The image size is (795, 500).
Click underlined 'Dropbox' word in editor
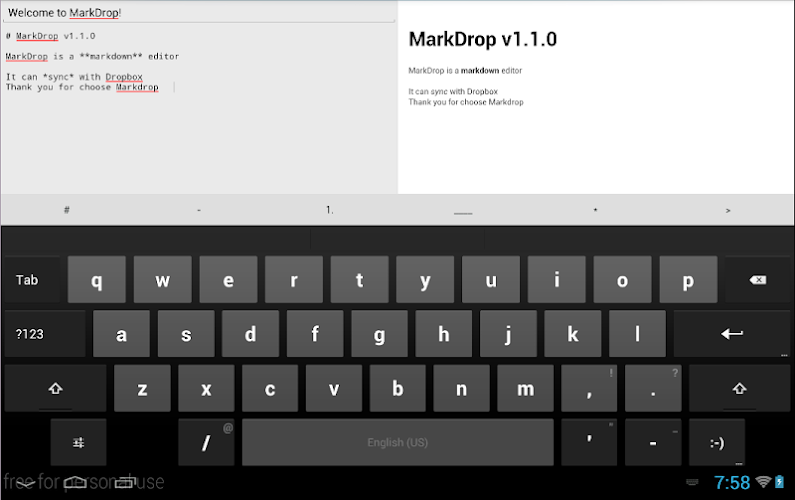click(x=124, y=77)
